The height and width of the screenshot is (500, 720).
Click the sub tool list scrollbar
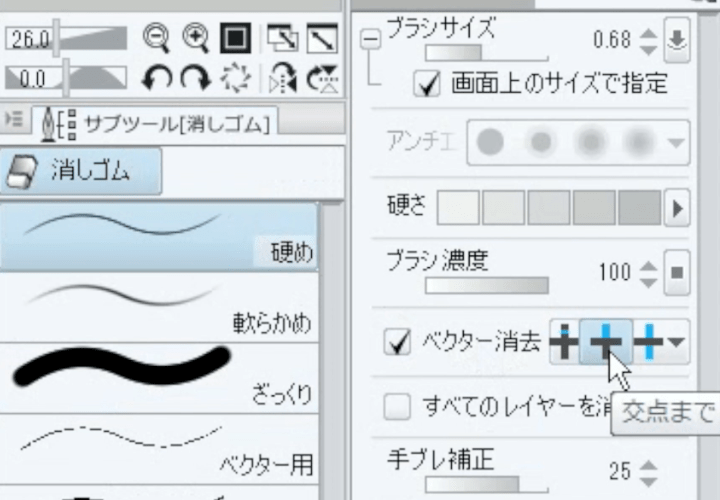333,352
